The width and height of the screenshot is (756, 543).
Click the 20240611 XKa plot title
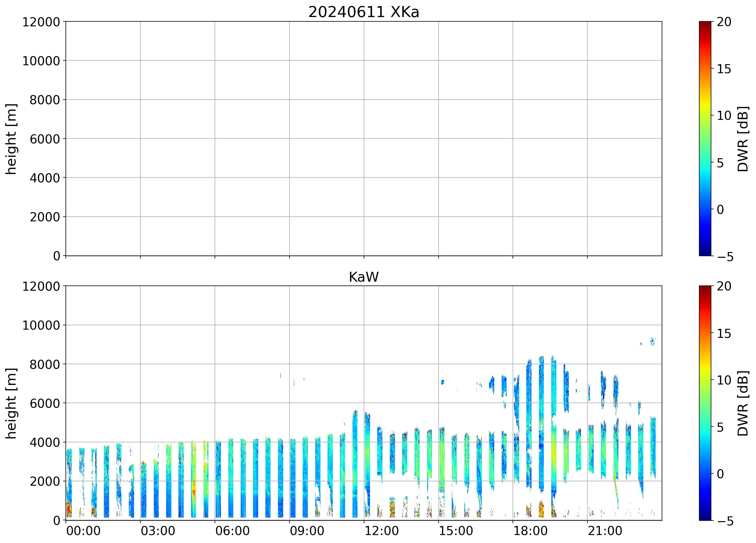363,12
